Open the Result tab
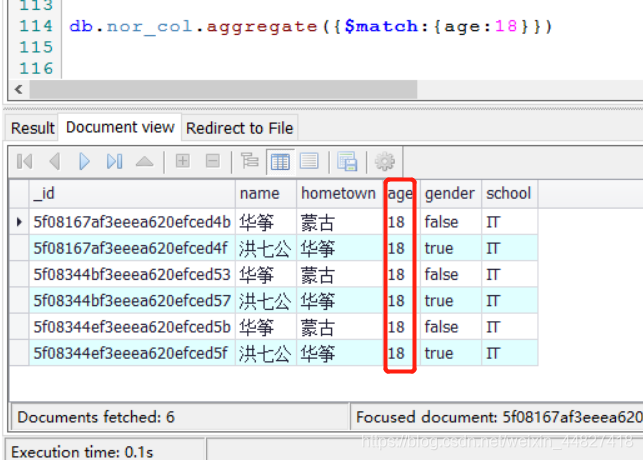This screenshot has height=460, width=643. coord(32,128)
